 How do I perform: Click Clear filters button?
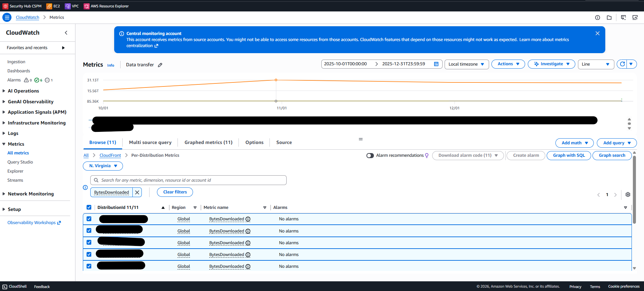(175, 192)
